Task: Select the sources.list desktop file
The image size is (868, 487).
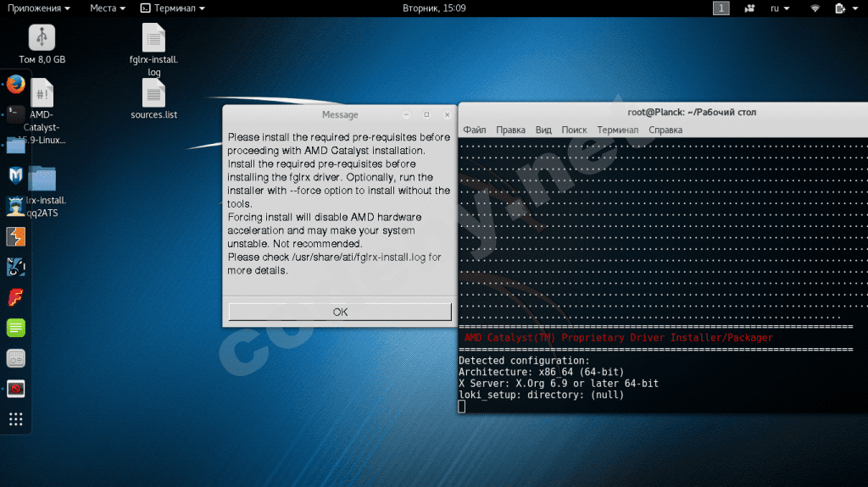Action: coord(154,100)
